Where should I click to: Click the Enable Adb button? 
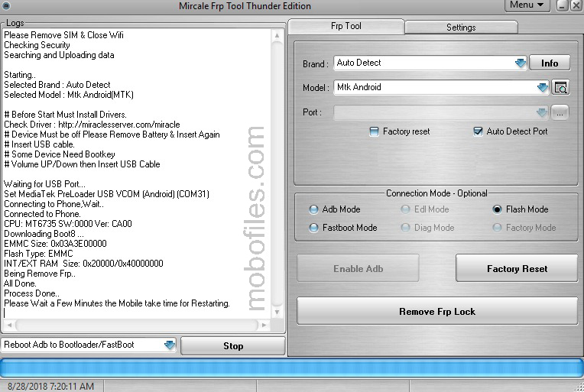[x=358, y=268]
